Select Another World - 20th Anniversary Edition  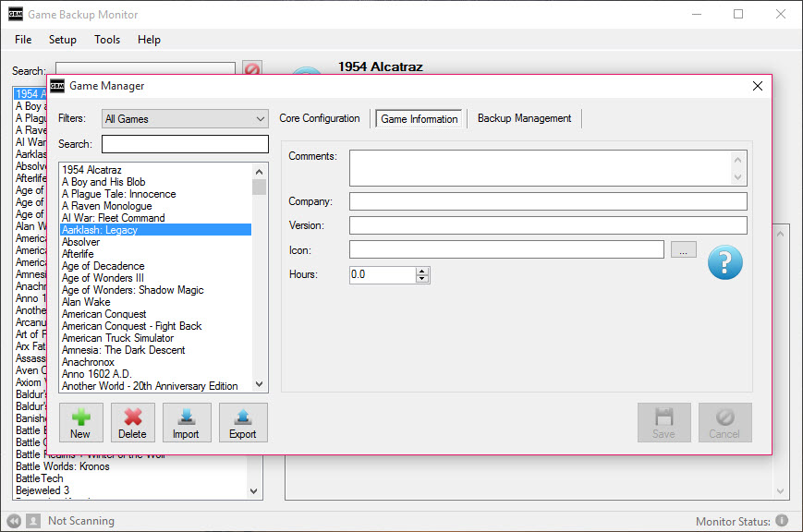click(x=150, y=386)
